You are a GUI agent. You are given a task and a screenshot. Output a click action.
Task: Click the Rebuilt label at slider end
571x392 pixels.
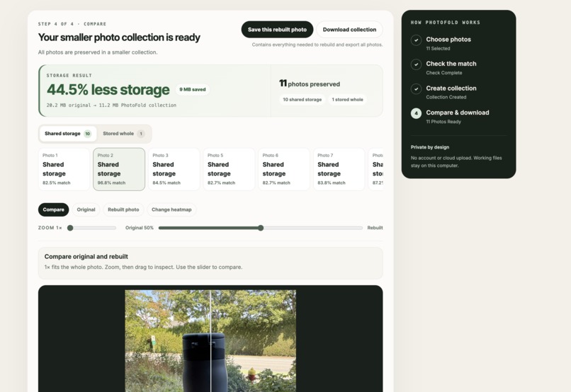point(375,228)
